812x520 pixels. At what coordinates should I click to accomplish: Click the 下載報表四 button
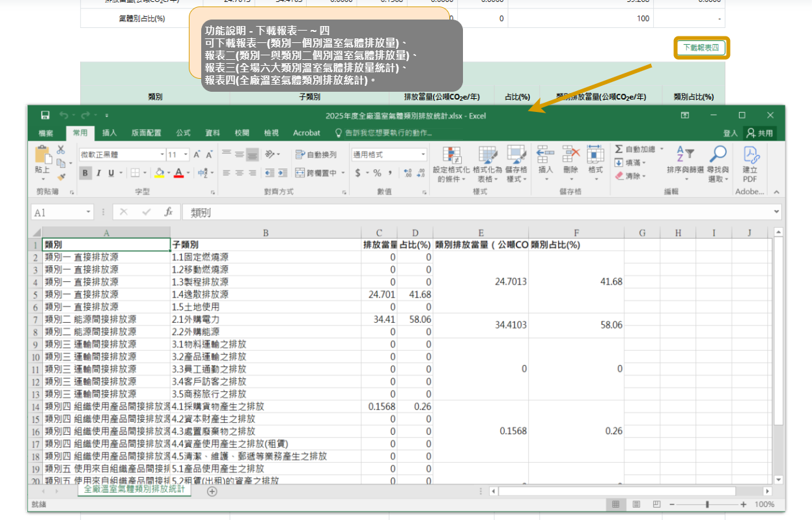(701, 48)
